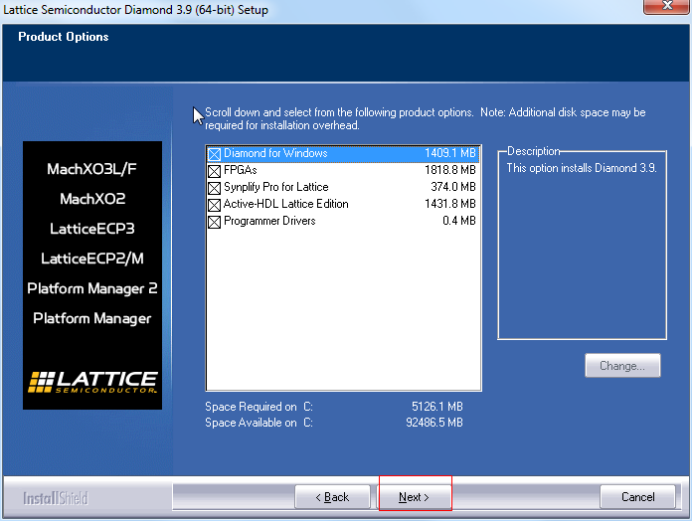
Task: Select the Programmer Drivers label
Action: (x=270, y=221)
